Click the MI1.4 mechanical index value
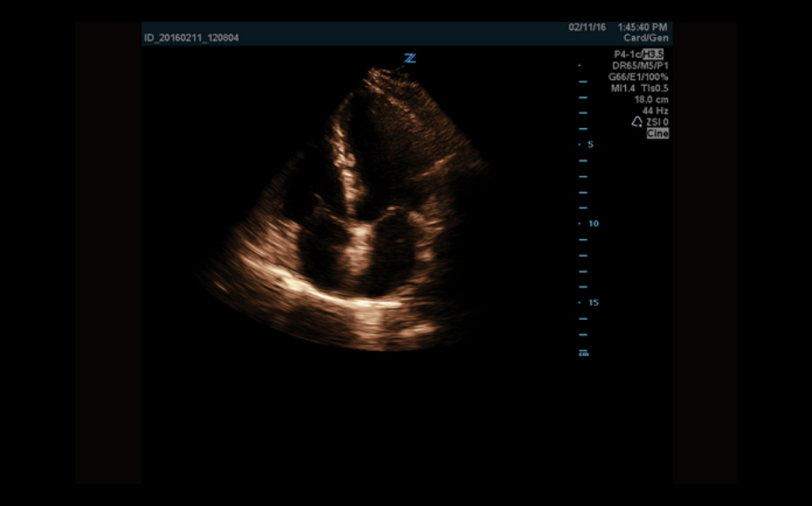 click(x=624, y=89)
